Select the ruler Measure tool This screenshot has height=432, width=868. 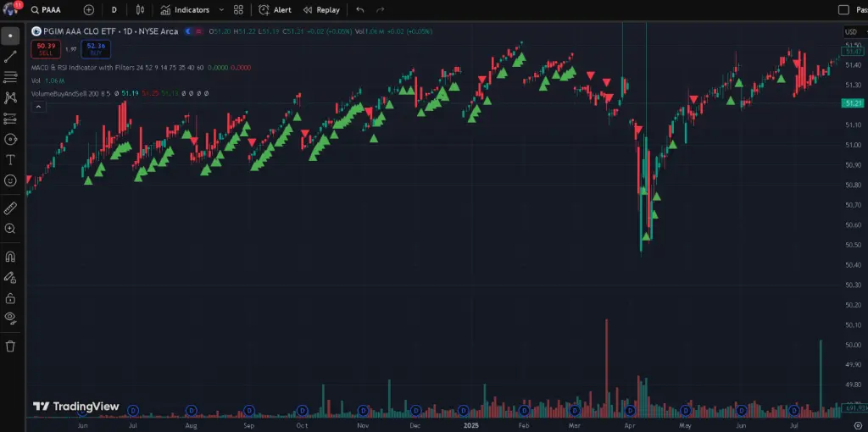tap(10, 208)
